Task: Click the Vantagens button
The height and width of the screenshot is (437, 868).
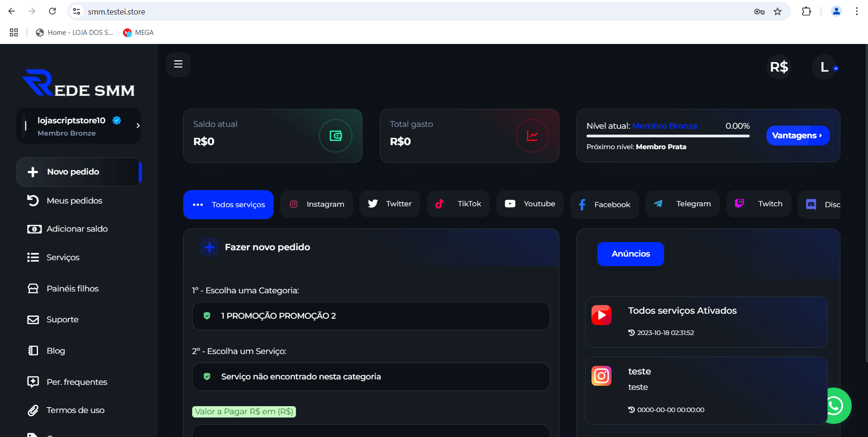Action: click(x=797, y=136)
